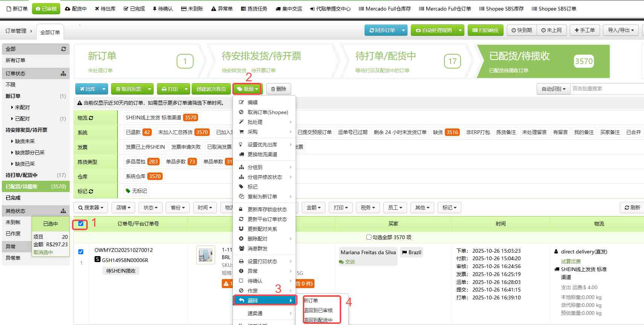Open the 导入/导出 dropdown
644x325 pixels.
point(621,30)
